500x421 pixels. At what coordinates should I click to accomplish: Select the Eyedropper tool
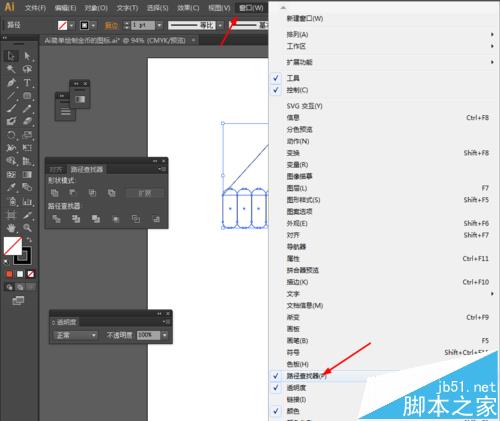click(11, 187)
